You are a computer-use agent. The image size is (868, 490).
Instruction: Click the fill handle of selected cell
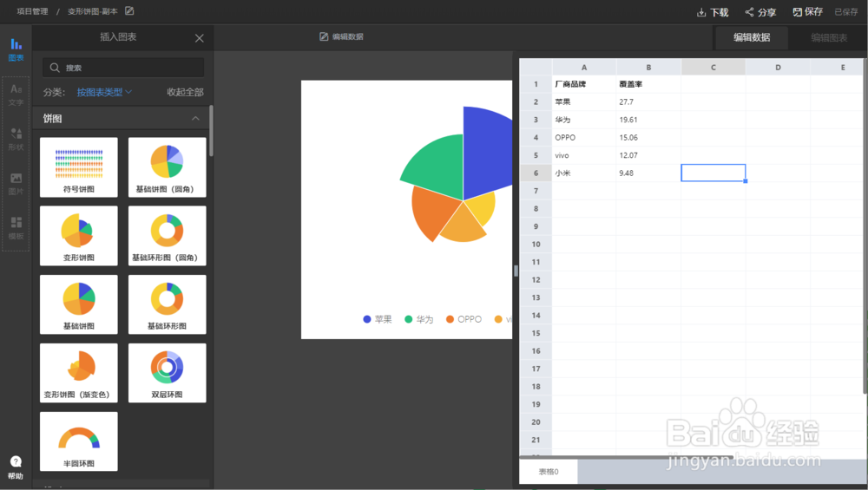tap(746, 181)
